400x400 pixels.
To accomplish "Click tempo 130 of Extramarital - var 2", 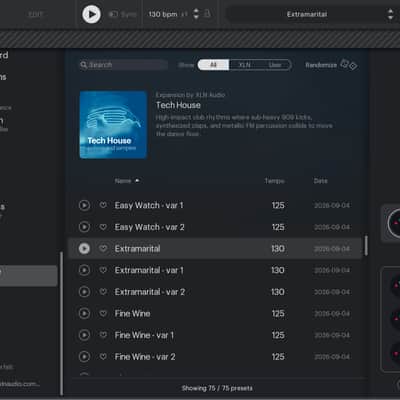I will point(278,292).
